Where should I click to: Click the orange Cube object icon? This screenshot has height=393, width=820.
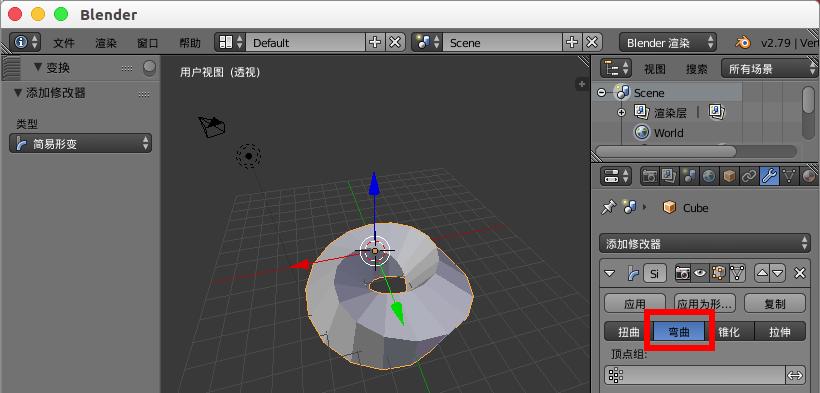669,208
